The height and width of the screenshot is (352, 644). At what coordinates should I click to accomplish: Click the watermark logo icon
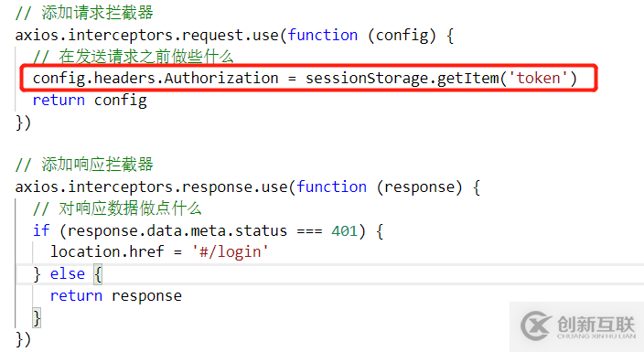(535, 326)
